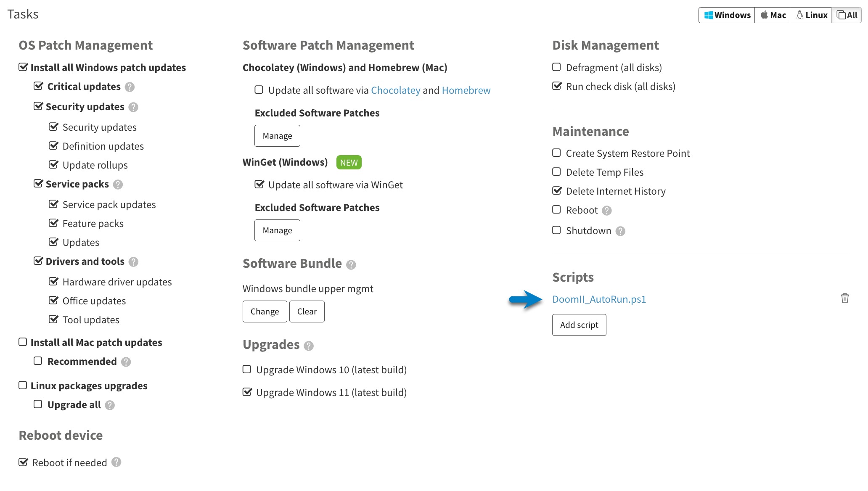Enable Create System Restore Point
868x491 pixels.
pos(556,153)
